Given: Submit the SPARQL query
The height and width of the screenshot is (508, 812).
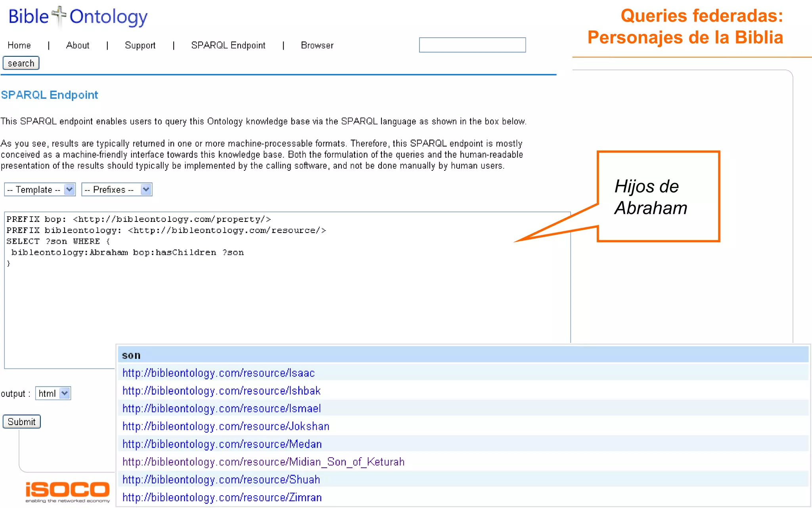Looking at the screenshot, I should pyautogui.click(x=21, y=421).
